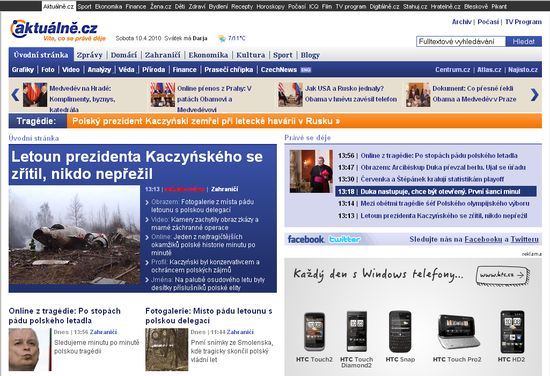Open the TV Program link at top right

click(x=523, y=22)
